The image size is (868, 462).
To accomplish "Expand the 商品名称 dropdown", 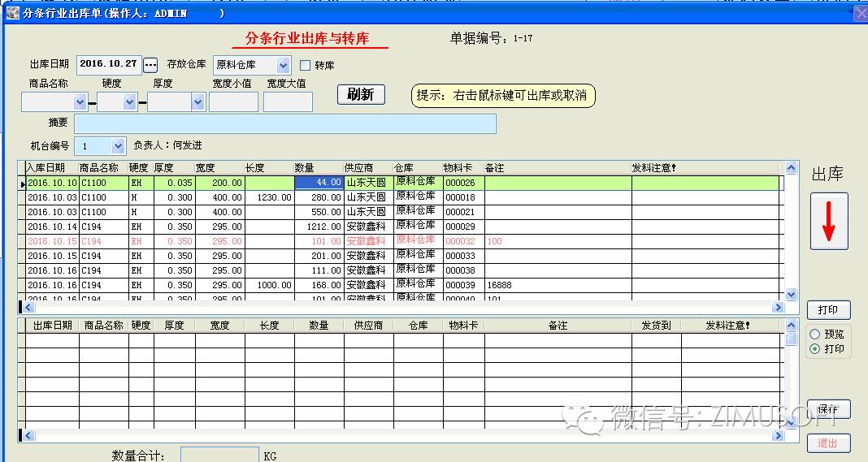I will (80, 102).
